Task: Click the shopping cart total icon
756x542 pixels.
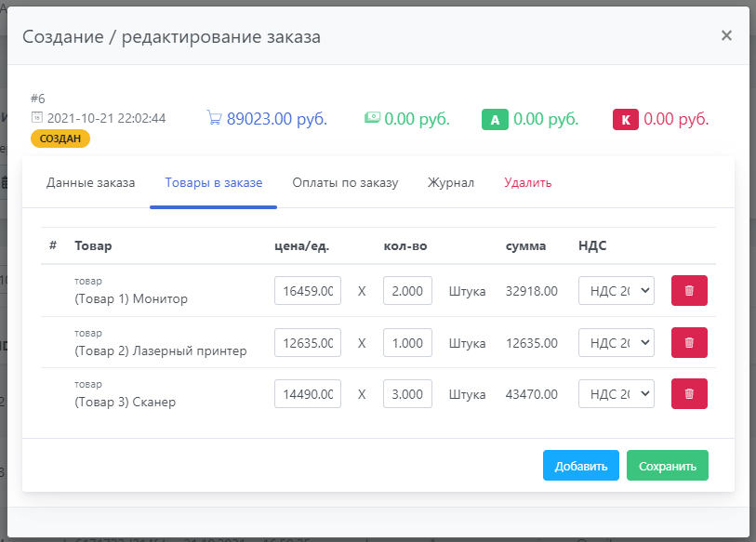Action: (x=214, y=118)
